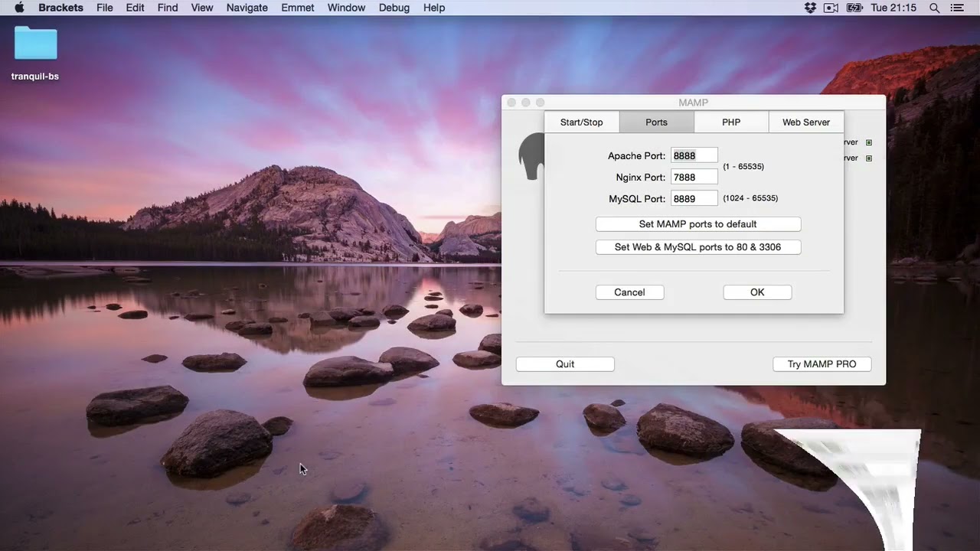The image size is (980, 551).
Task: Open Notification Center list icon
Action: [957, 8]
